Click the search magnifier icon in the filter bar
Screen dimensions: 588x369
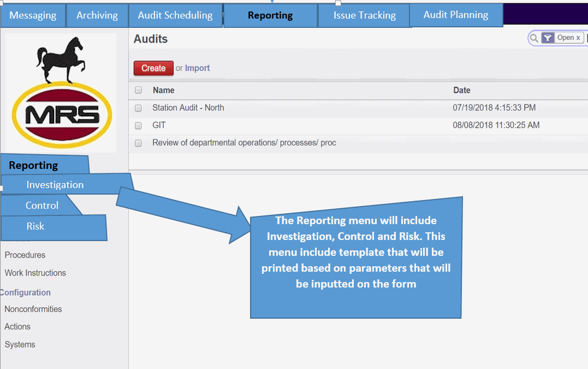point(532,37)
